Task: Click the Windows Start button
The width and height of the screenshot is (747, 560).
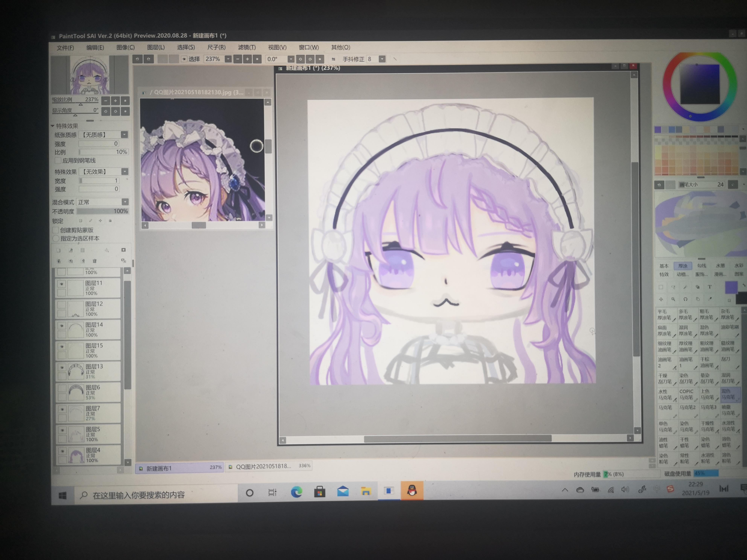Action: pyautogui.click(x=63, y=495)
